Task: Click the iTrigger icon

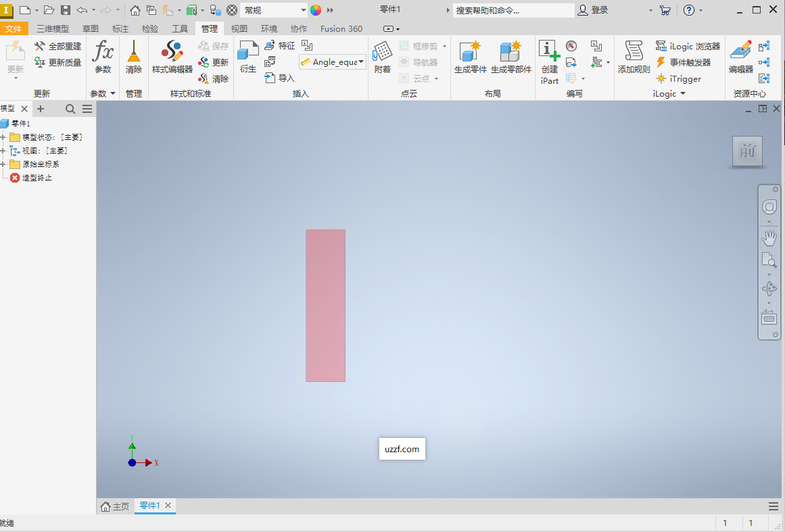Action: coord(680,78)
